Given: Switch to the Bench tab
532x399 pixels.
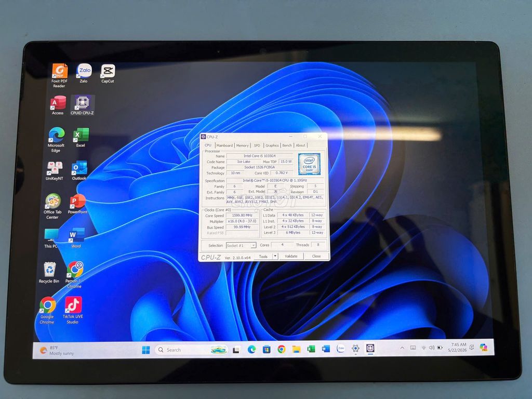Looking at the screenshot, I should 287,145.
